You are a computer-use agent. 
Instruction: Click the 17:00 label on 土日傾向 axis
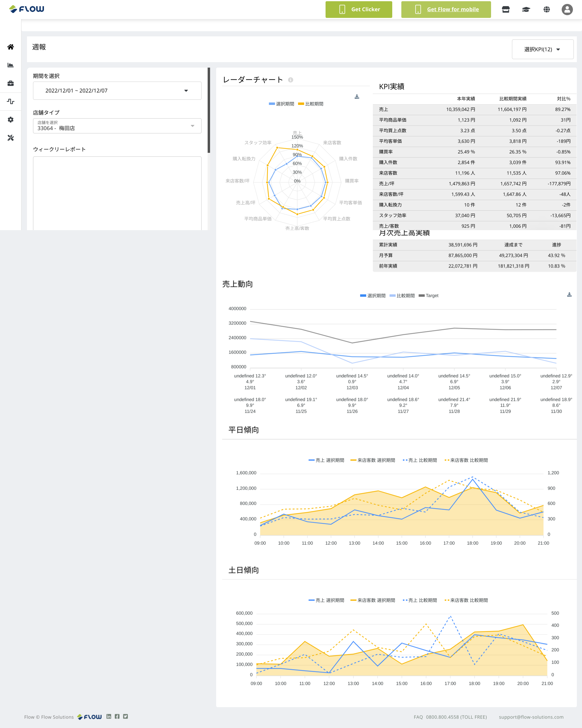[x=450, y=683]
